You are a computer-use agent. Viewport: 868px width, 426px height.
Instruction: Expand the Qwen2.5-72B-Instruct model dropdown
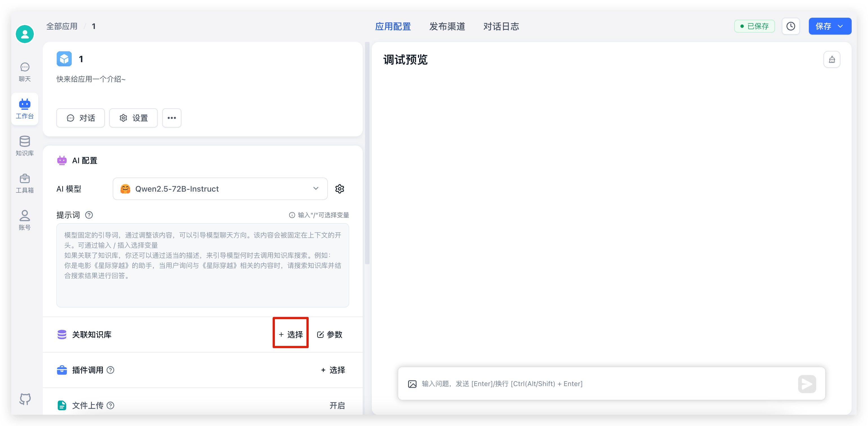coord(220,189)
